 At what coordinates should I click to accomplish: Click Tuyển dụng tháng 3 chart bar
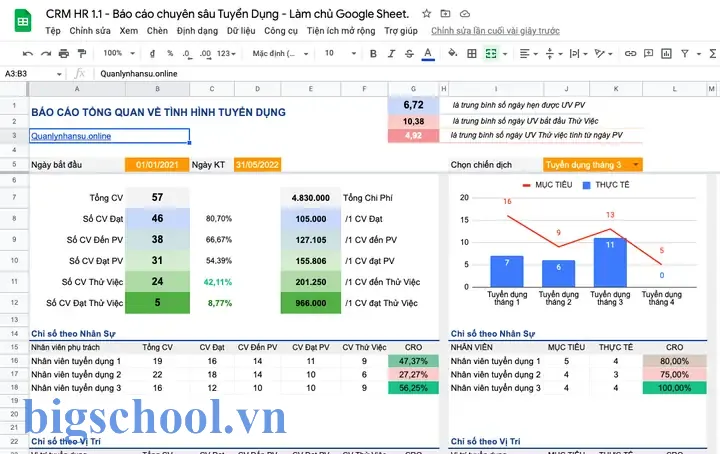pos(610,262)
